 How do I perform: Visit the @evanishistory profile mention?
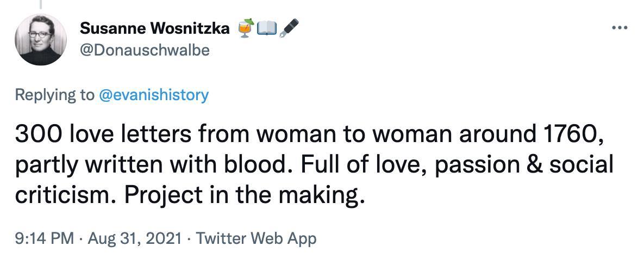(153, 95)
